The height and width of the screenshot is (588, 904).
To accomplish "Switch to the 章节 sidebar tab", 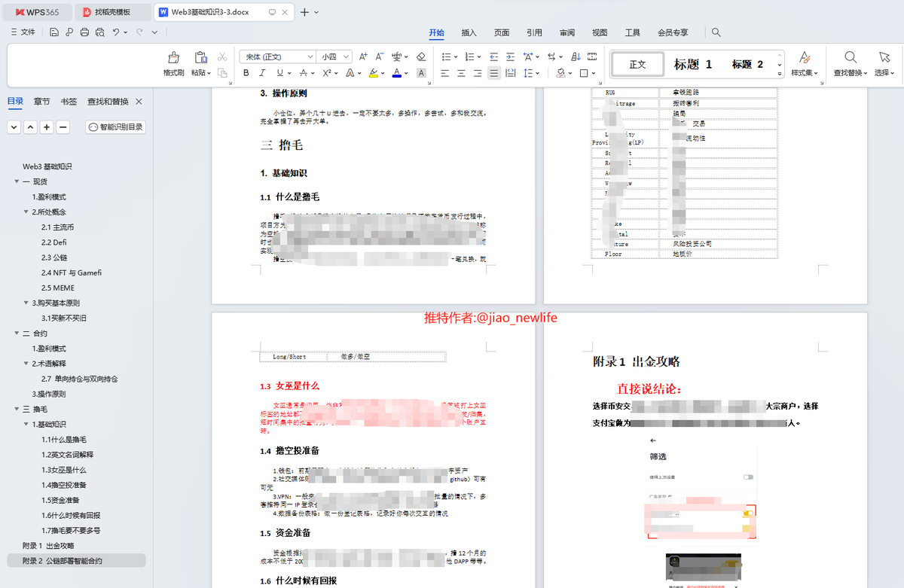I will [41, 102].
